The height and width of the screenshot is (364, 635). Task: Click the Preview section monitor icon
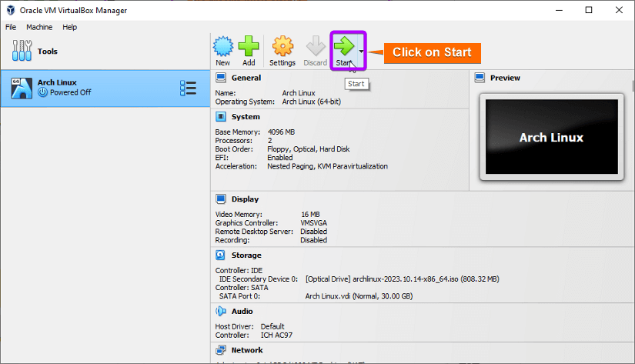(x=480, y=77)
